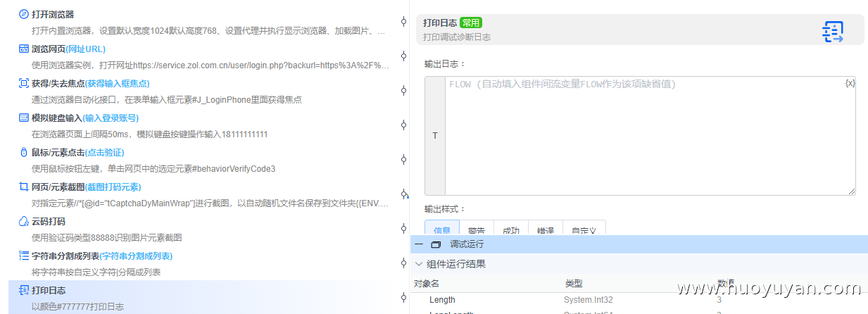Click the log icon beside 打印日志 in the step list
The width and height of the screenshot is (868, 314).
pos(24,290)
